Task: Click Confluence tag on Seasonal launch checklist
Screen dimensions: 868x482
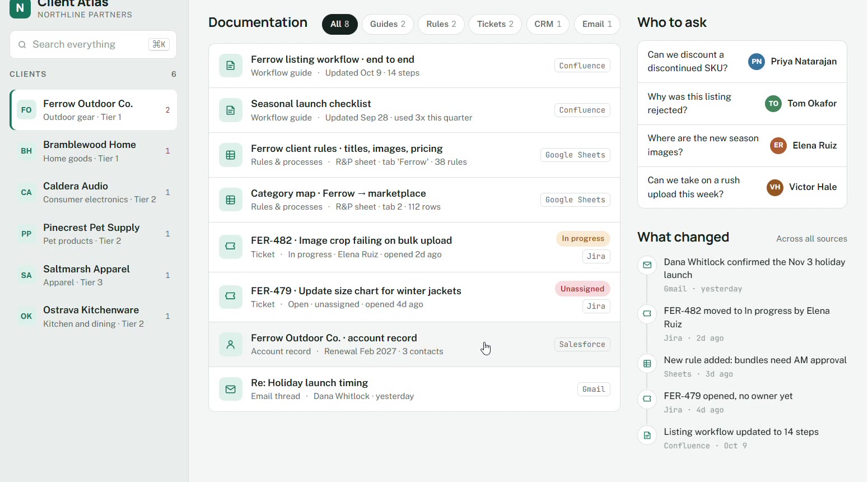Action: (x=582, y=110)
